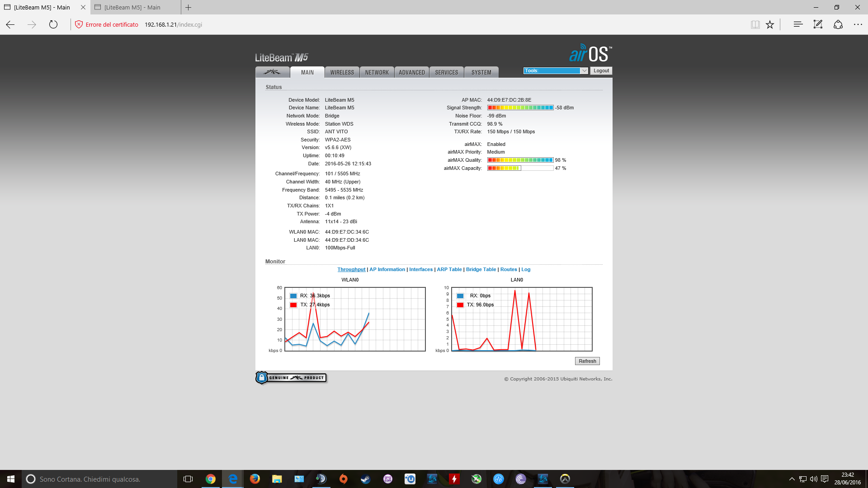Image resolution: width=868 pixels, height=488 pixels.
Task: Open Reading view book icon
Action: (755, 24)
